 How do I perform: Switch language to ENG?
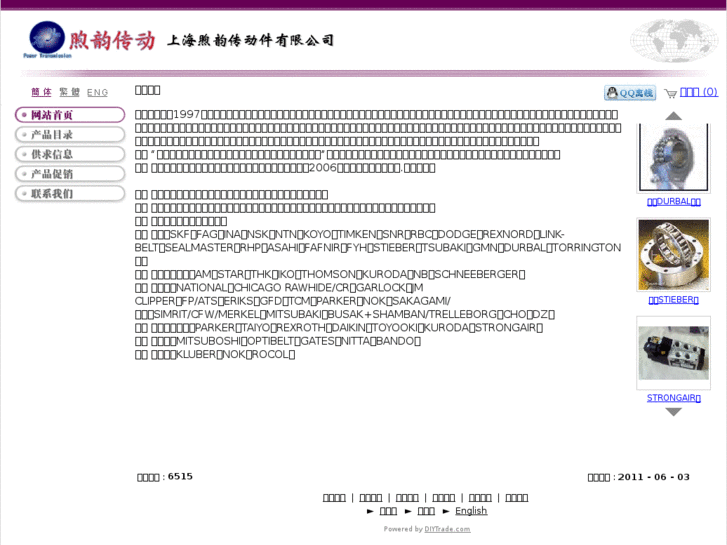click(x=97, y=92)
